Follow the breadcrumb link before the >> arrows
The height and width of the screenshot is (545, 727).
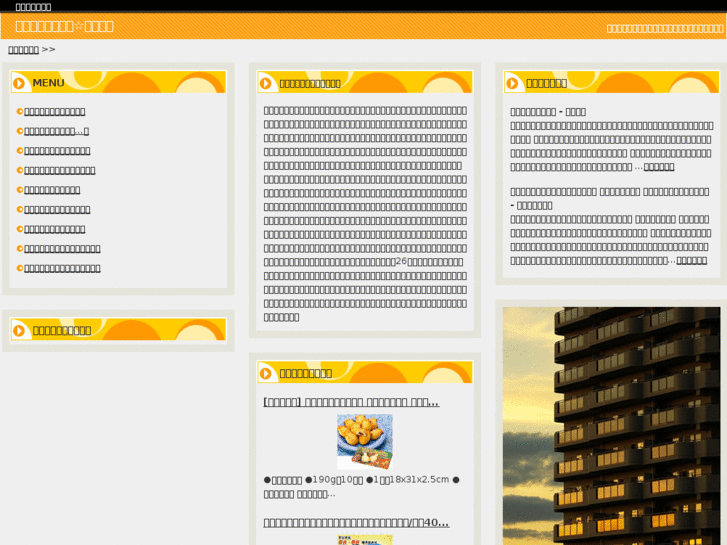click(23, 50)
